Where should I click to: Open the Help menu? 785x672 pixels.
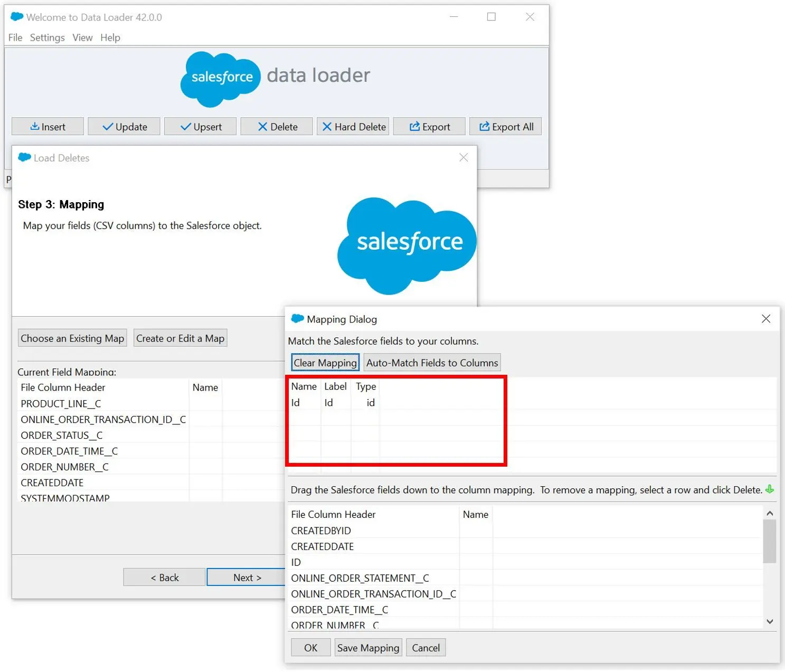(110, 37)
